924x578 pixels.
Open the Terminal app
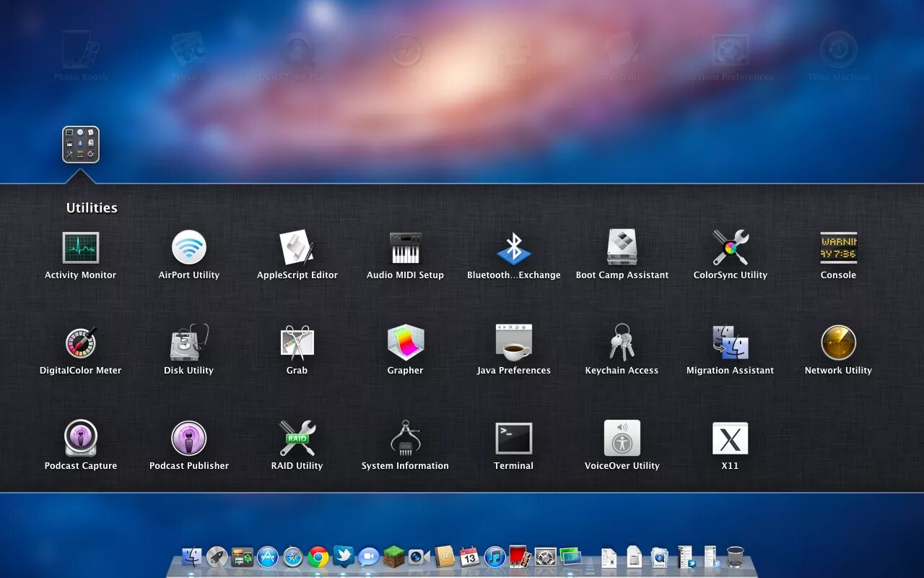(x=513, y=439)
